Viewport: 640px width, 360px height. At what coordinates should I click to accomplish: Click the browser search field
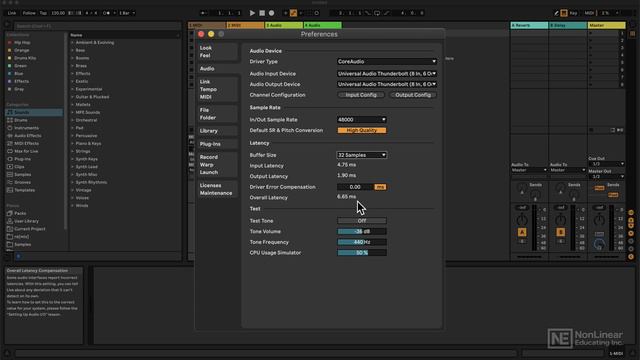(97, 26)
